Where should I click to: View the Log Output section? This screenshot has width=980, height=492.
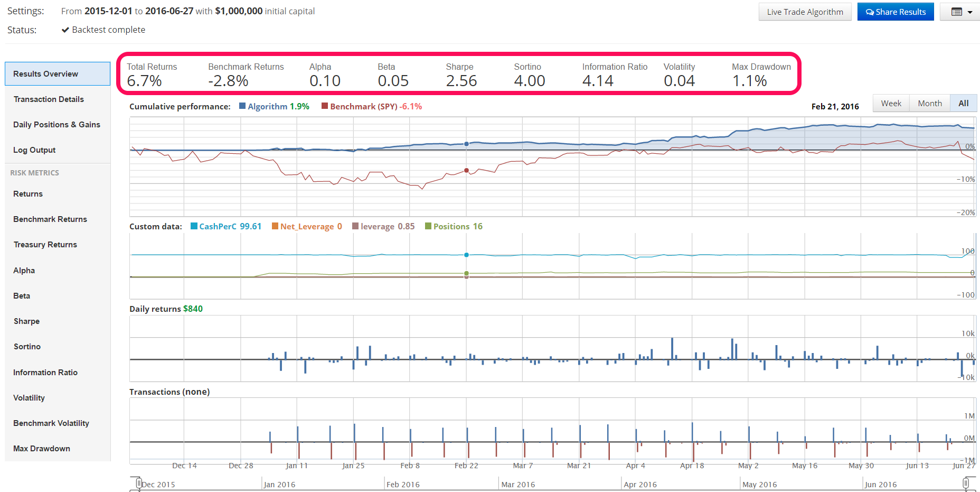(34, 150)
